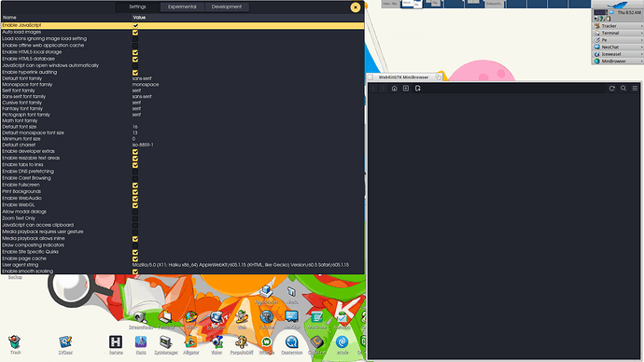644x362 pixels.
Task: Open the NeoChat desktop icon
Action: click(291, 320)
